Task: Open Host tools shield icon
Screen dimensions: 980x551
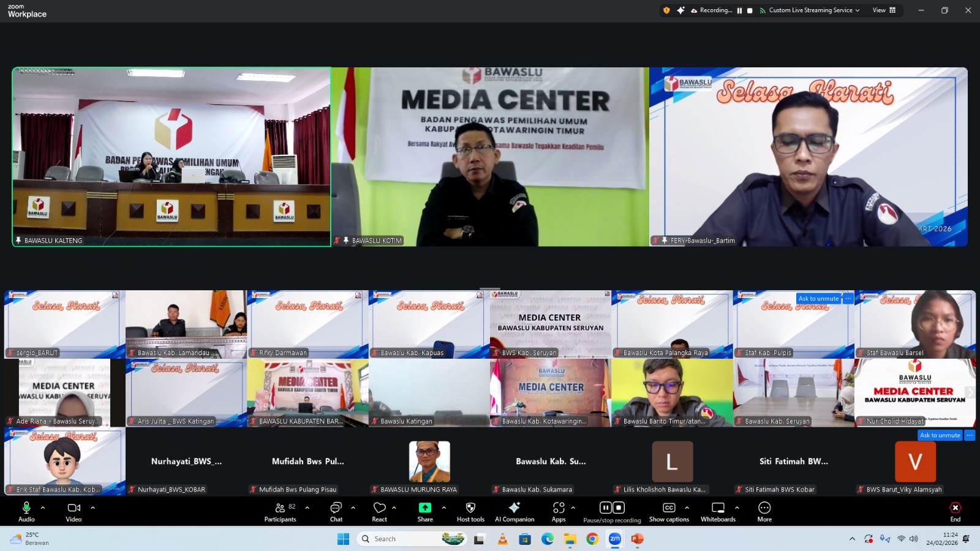Action: (x=470, y=508)
